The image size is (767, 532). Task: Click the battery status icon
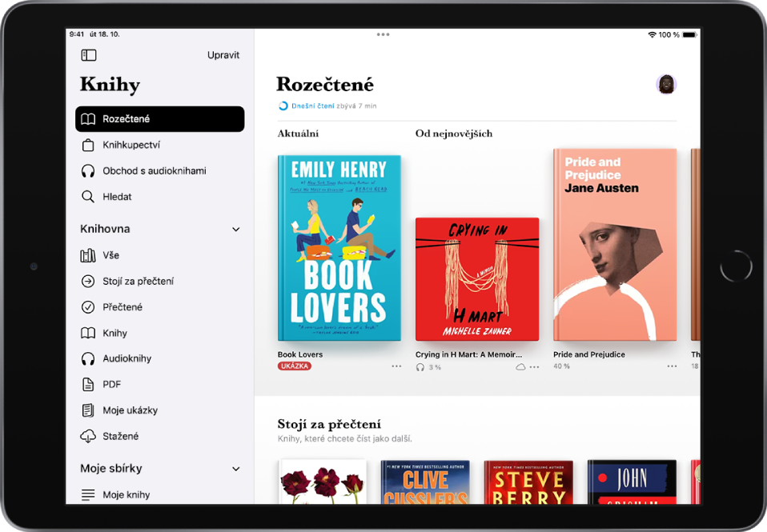[x=689, y=34]
